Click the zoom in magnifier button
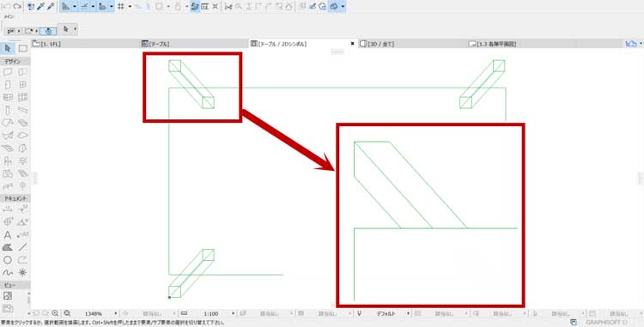Screen dimensions: 644x327 tap(55, 313)
